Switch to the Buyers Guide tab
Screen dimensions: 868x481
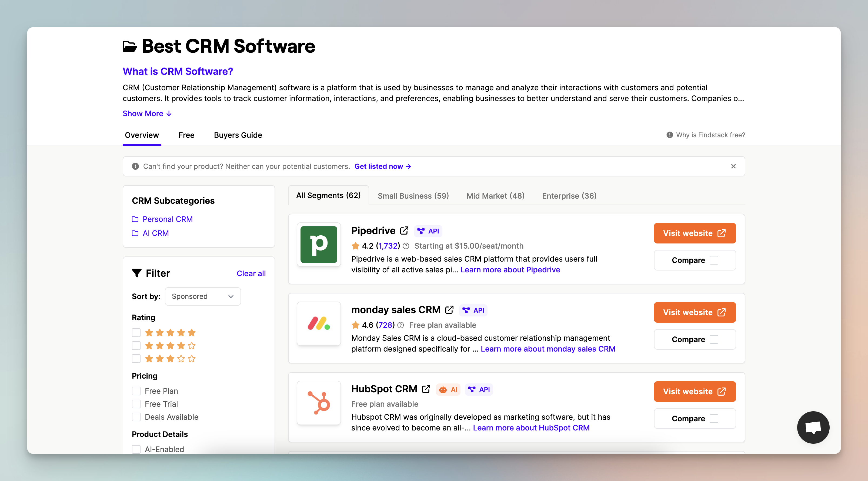[x=238, y=135]
